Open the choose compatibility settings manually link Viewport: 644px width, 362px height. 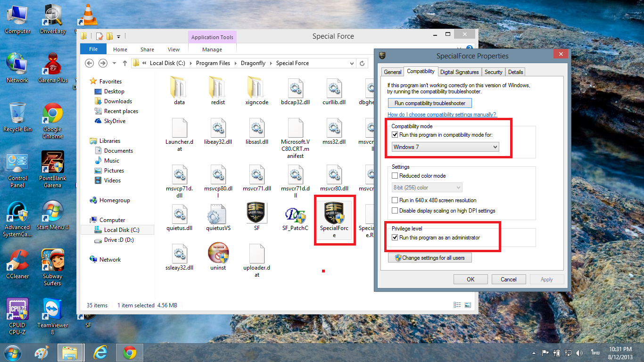click(442, 115)
